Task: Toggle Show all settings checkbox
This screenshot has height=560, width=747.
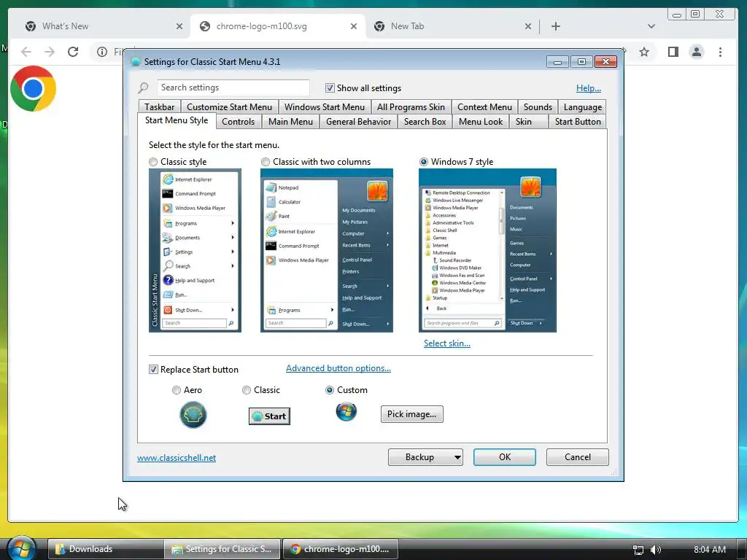Action: tap(330, 88)
